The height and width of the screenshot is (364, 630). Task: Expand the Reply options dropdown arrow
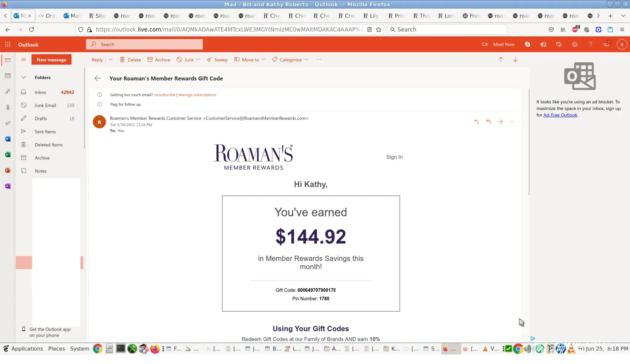(x=111, y=60)
